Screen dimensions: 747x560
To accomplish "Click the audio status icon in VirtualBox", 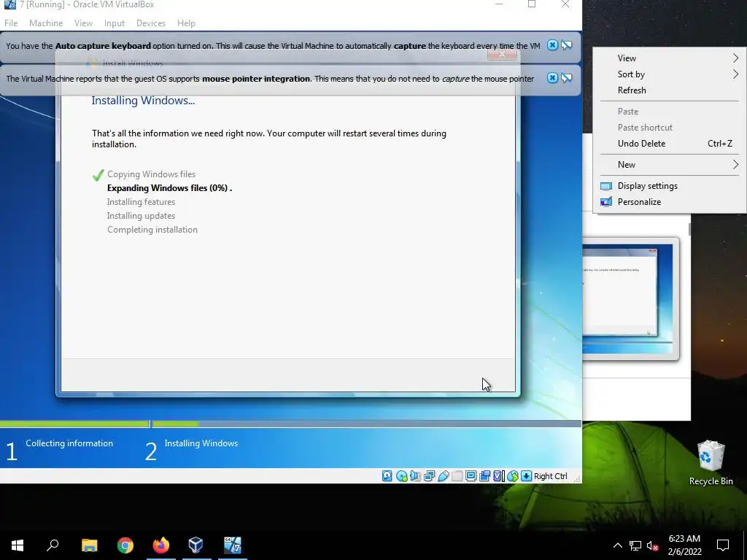I will [415, 475].
